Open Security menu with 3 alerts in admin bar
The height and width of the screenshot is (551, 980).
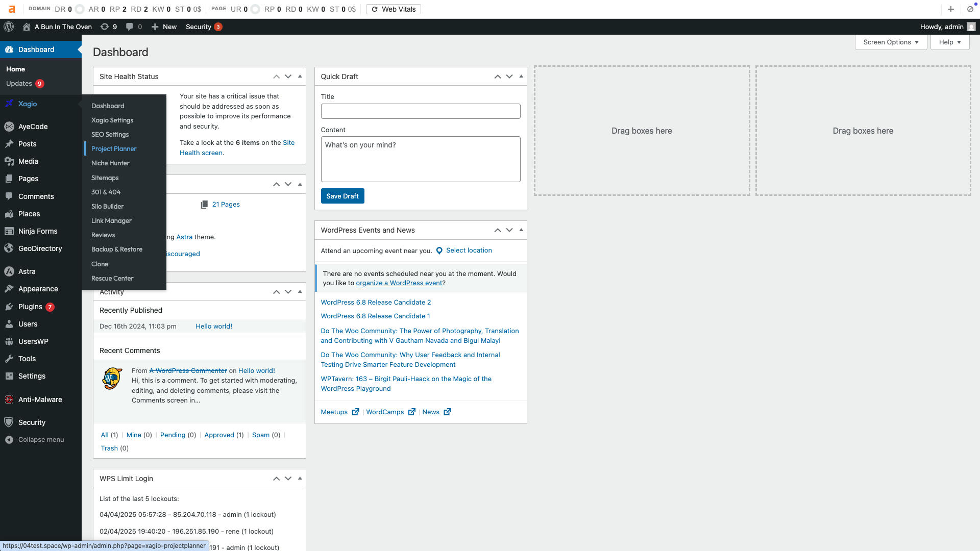pyautogui.click(x=204, y=27)
